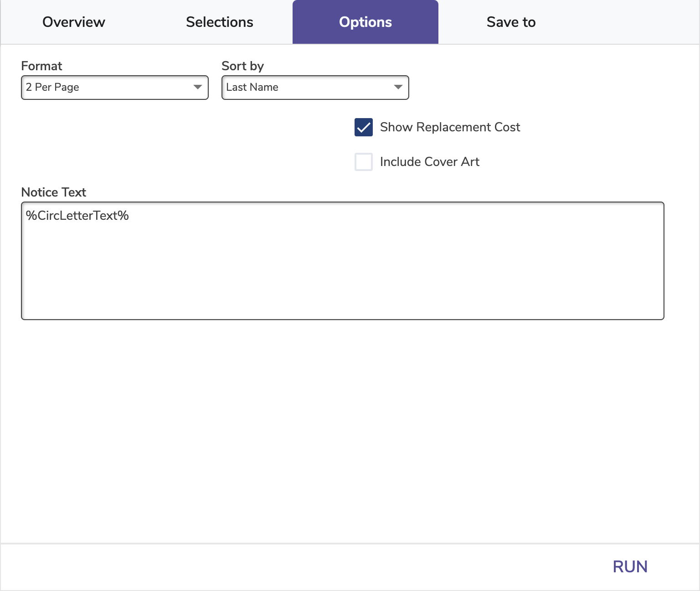The width and height of the screenshot is (700, 591).
Task: Uncheck the Show Replacement Cost checkbox
Action: point(364,127)
